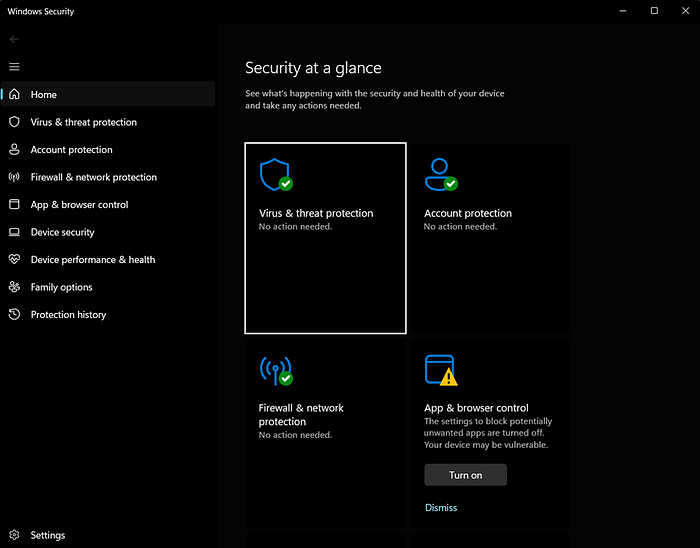Go to Account protection in sidebar
700x548 pixels.
pos(108,149)
